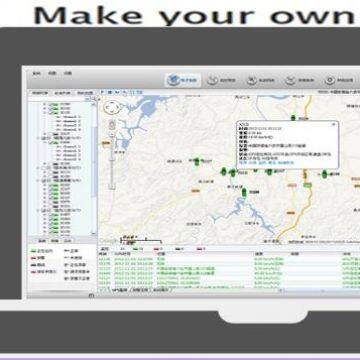
Task: Pan the map with circular navigation control
Action: (x=110, y=108)
